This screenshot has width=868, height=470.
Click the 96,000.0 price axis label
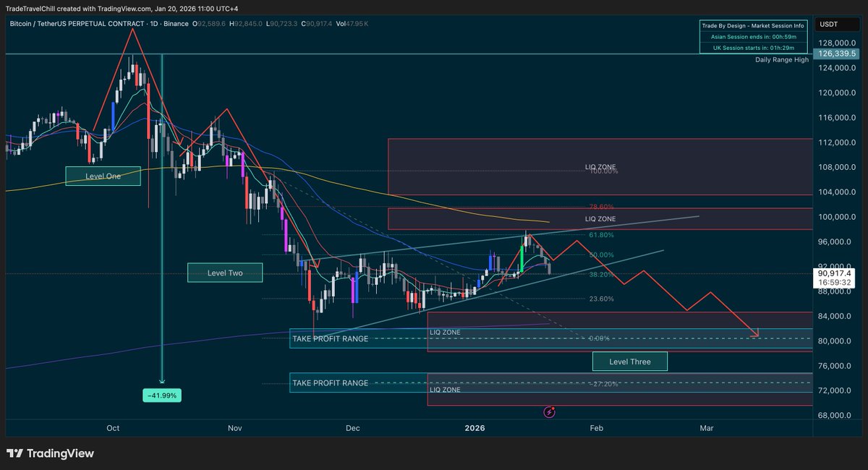click(835, 242)
